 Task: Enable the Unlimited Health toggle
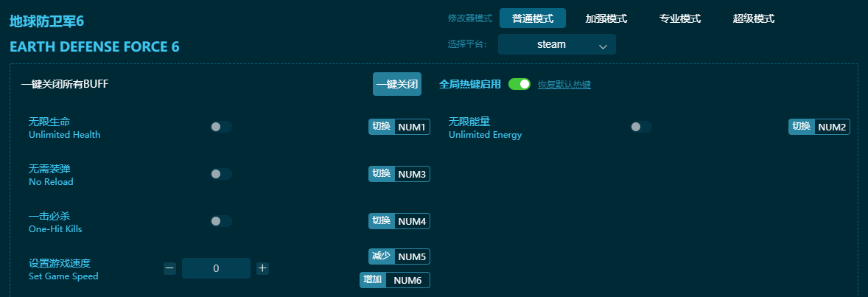pos(221,127)
